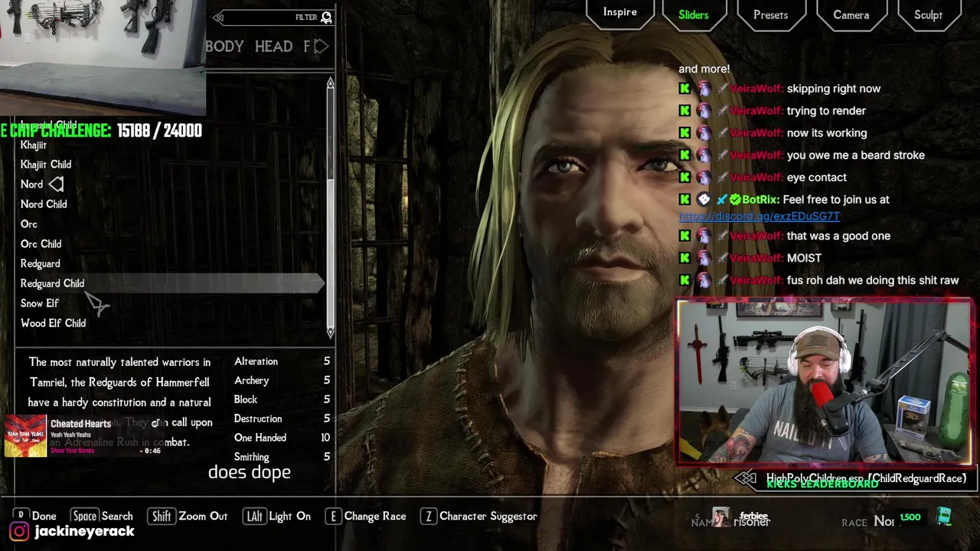Open the Sculpt tab
The width and height of the screenshot is (980, 551).
(x=928, y=15)
